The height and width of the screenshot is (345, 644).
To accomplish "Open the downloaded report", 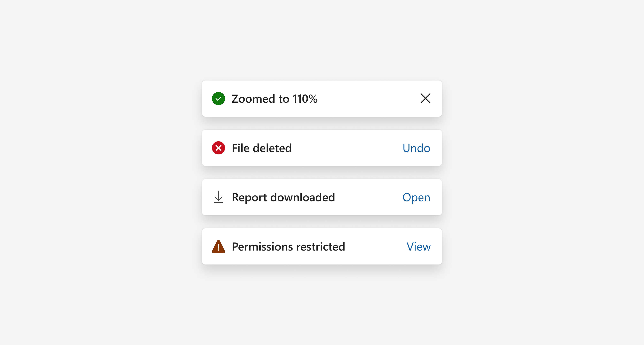I will point(416,198).
